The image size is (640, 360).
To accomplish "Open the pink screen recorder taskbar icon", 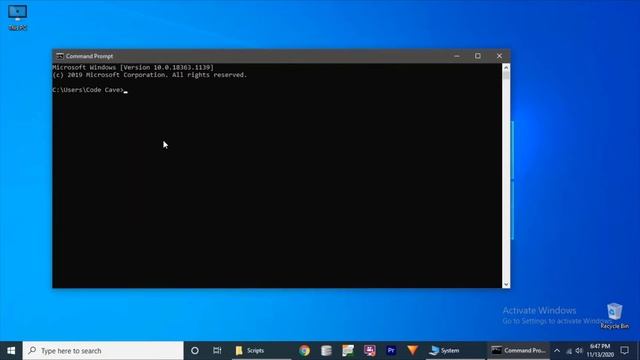I will pyautogui.click(x=370, y=351).
